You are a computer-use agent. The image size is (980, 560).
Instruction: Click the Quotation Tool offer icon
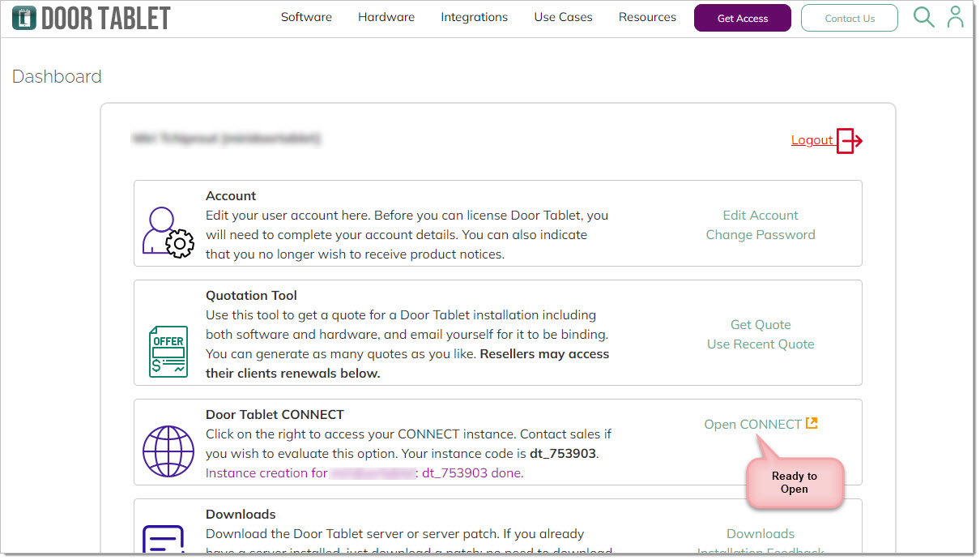[x=168, y=351]
